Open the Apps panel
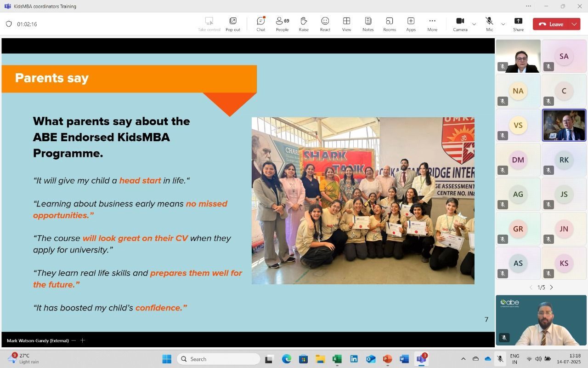Screen dimensions: 588x368 [411, 24]
